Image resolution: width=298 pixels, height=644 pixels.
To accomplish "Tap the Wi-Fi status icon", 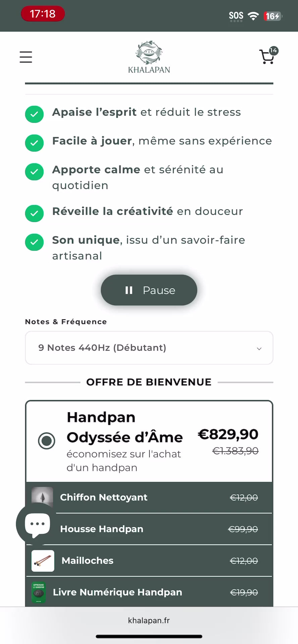I will pyautogui.click(x=253, y=16).
